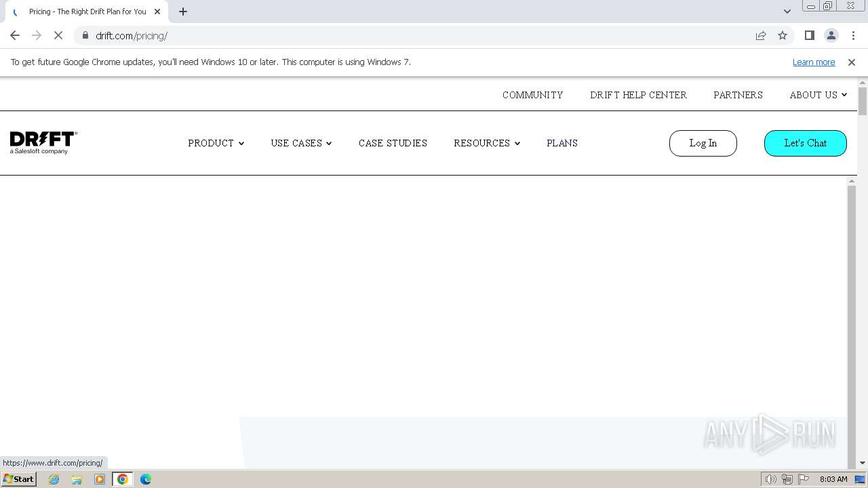868x488 pixels.
Task: Click the Log In button
Action: [x=703, y=143]
